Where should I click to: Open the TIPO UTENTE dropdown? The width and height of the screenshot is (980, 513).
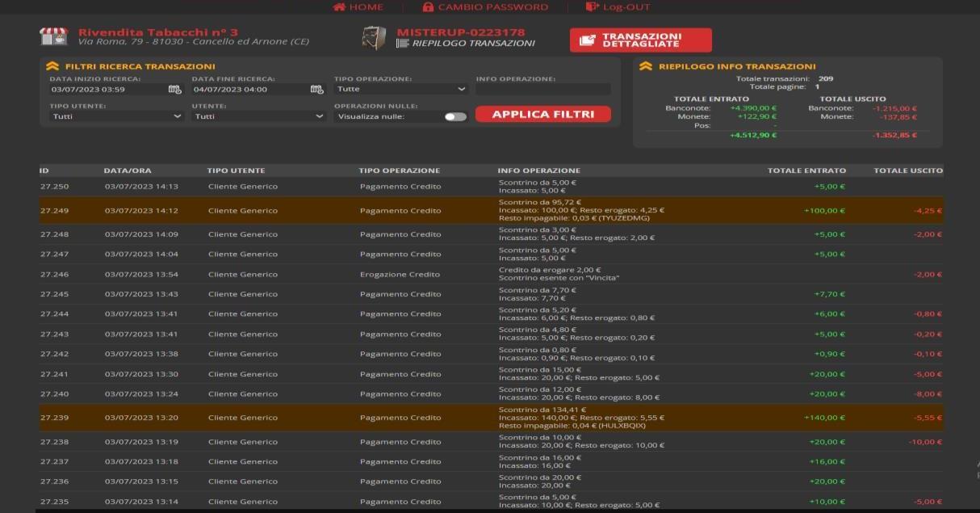coord(117,116)
